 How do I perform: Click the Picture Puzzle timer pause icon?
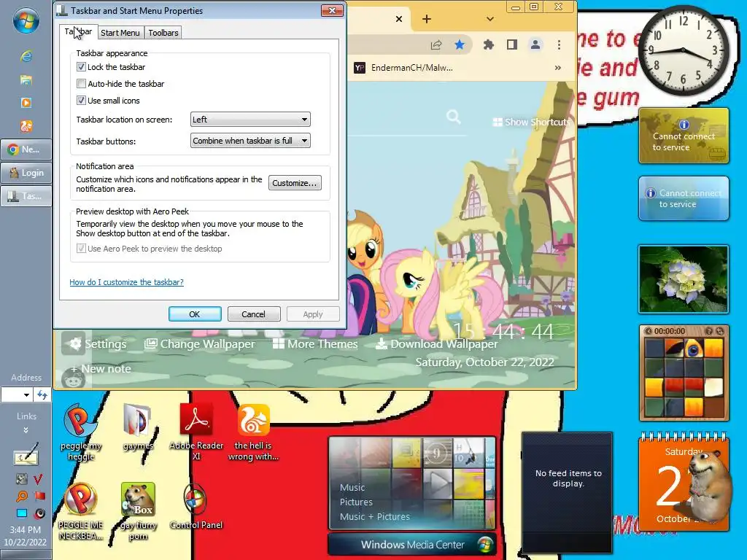click(x=649, y=331)
